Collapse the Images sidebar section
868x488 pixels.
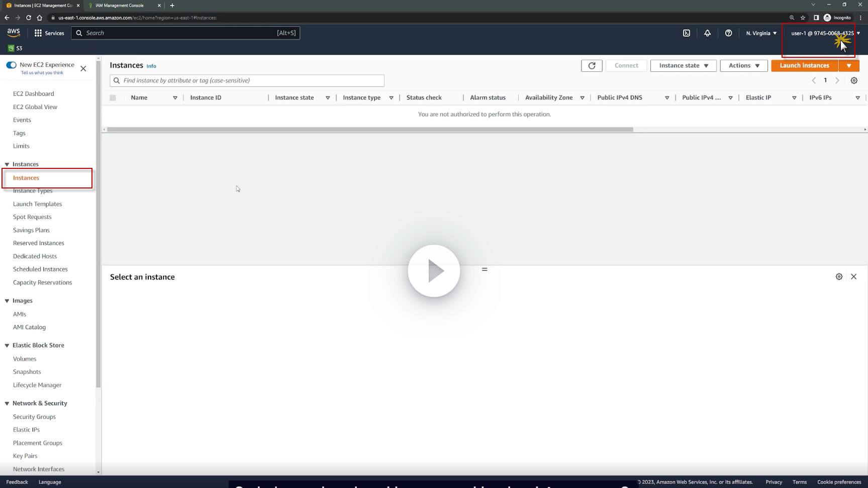tap(7, 301)
